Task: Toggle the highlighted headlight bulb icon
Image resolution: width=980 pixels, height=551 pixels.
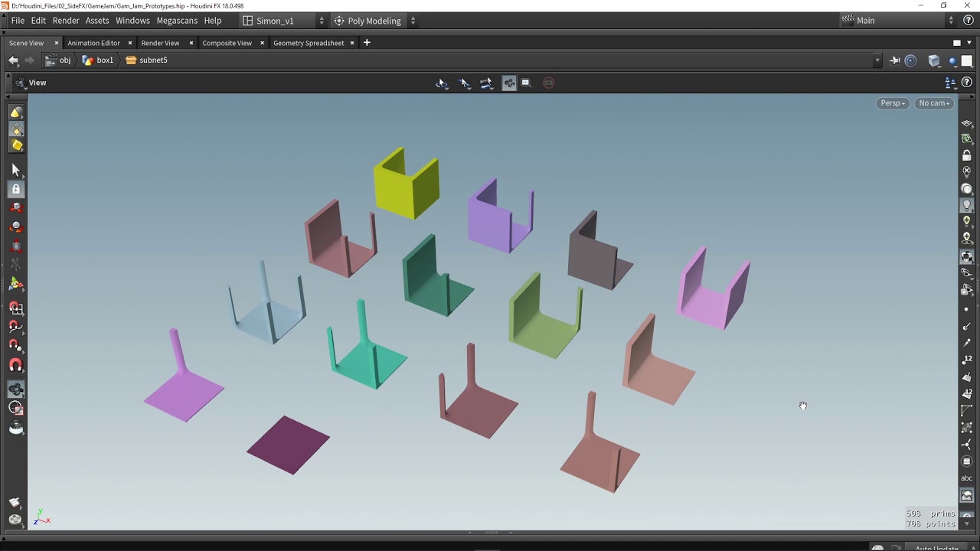Action: pos(967,205)
